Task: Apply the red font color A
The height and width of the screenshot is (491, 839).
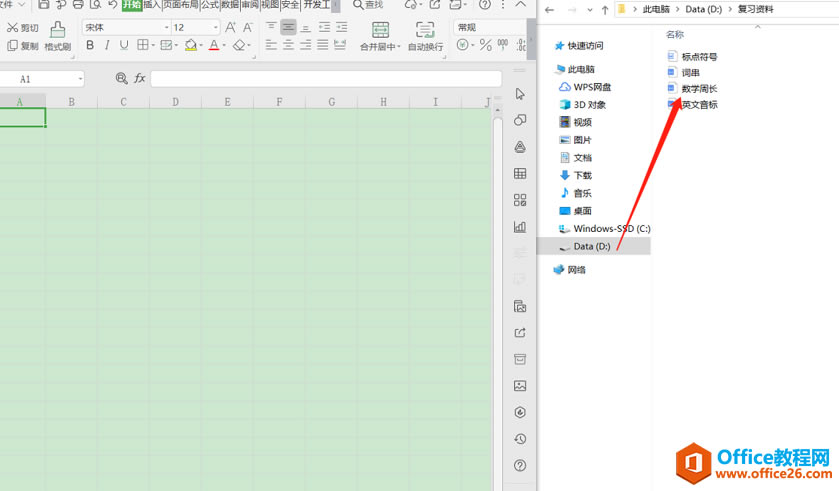Action: [214, 45]
